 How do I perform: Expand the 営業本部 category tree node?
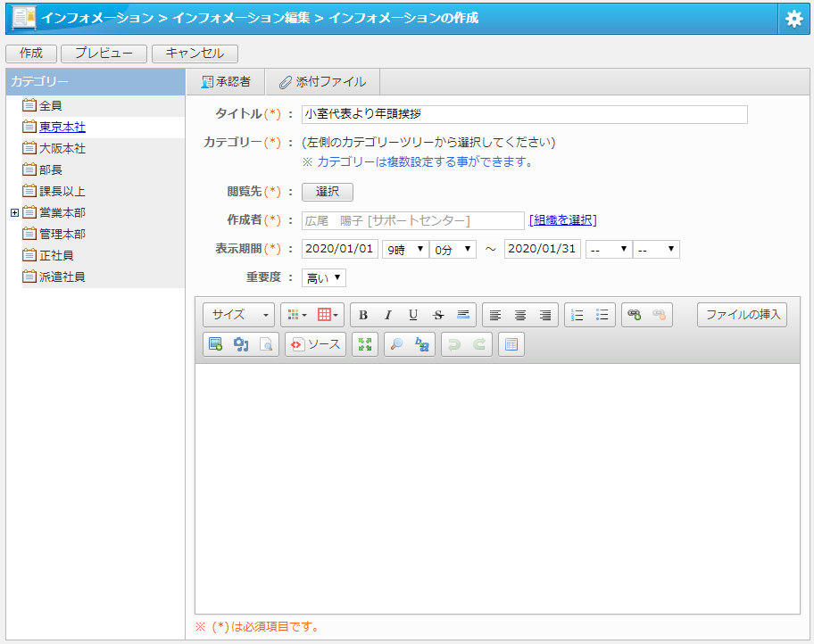[14, 212]
